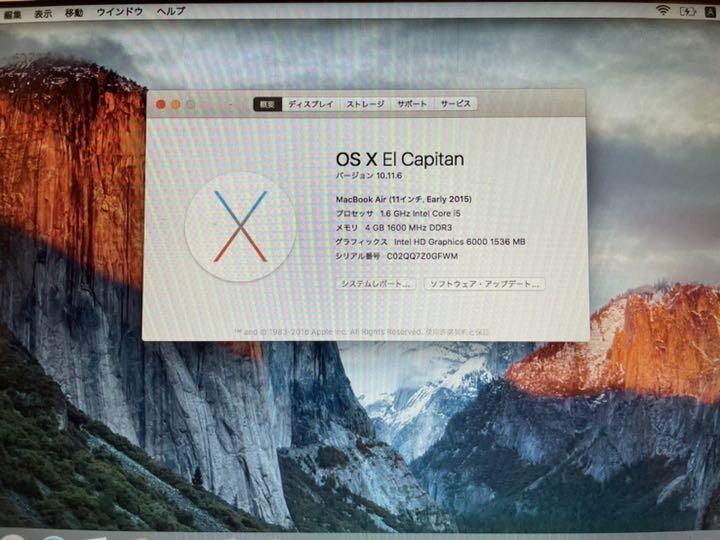720x540 pixels.
Task: Open システムレポート button
Action: (376, 284)
